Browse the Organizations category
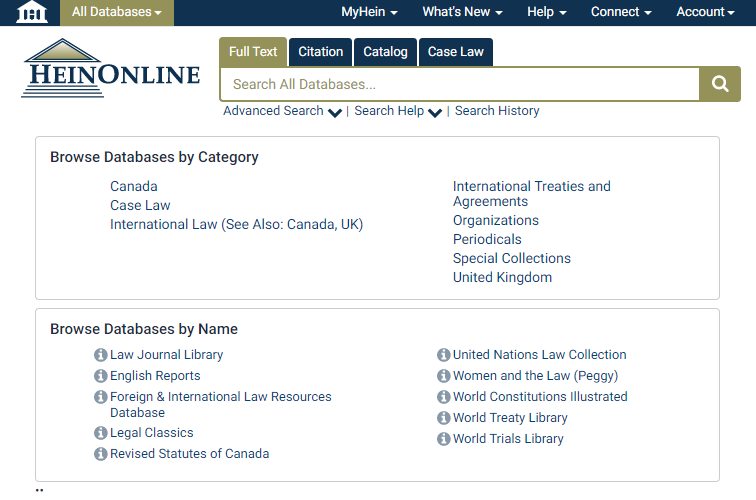 [x=496, y=221]
